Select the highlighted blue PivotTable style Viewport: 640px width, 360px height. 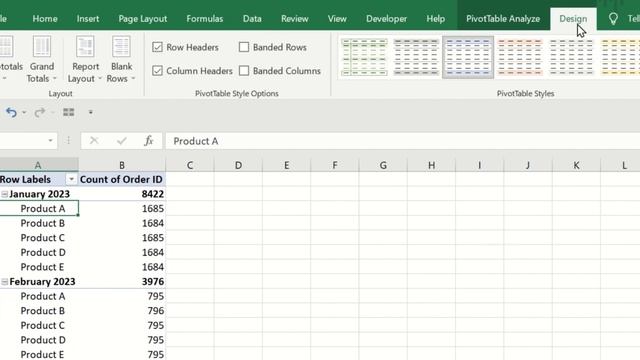(468, 57)
